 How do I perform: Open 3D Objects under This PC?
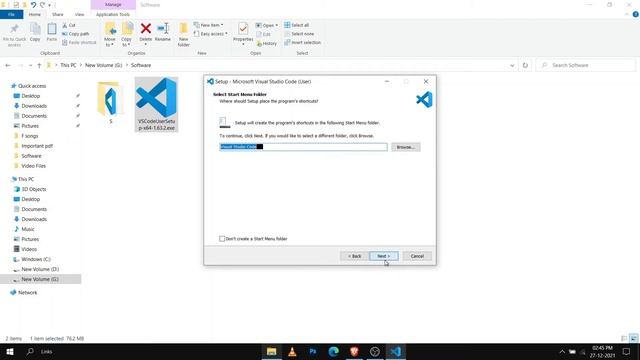pos(33,189)
